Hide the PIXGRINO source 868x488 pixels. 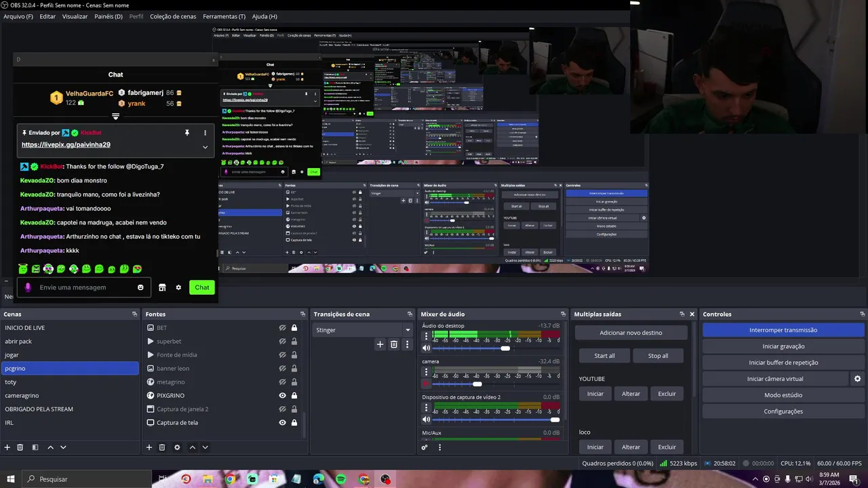coord(282,395)
